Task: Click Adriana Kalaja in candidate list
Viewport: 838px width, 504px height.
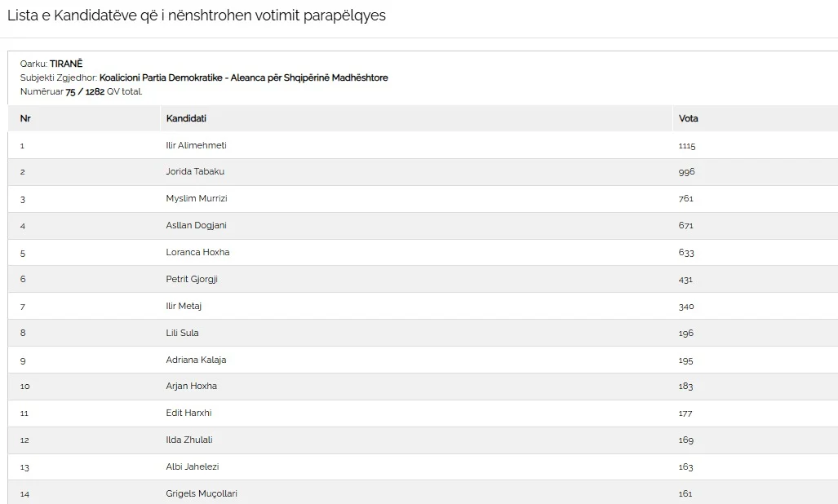Action: click(196, 360)
